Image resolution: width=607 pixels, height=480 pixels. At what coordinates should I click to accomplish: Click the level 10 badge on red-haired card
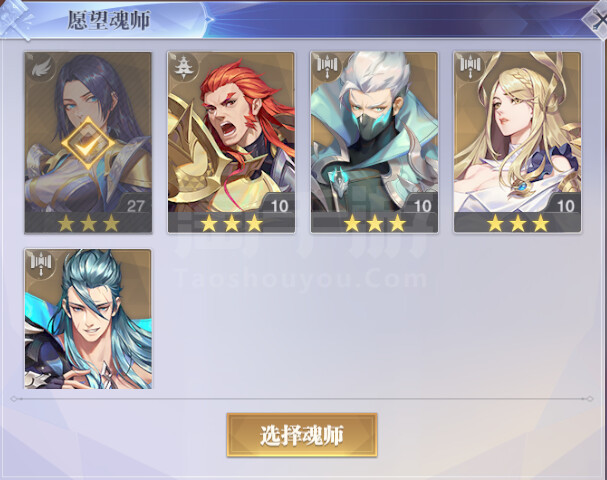coord(279,205)
